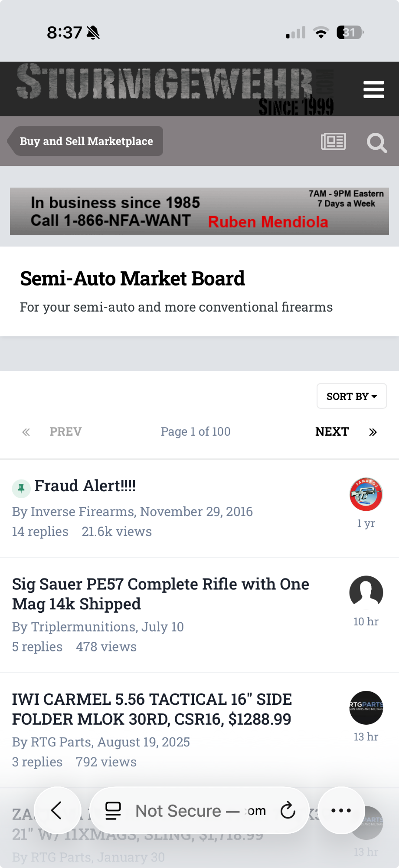Reload the page with refresh icon
The image size is (399, 868).
pyautogui.click(x=288, y=810)
